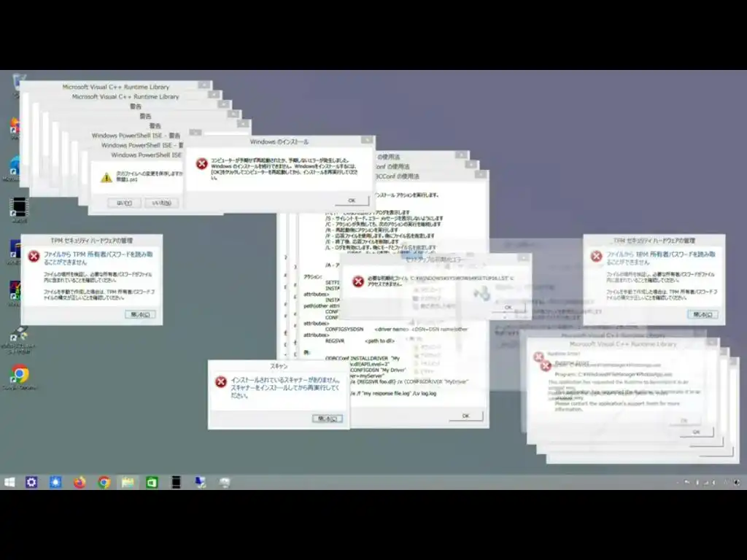This screenshot has height=560, width=747.
Task: Close the Windows のインストール error dialog
Action: [x=367, y=140]
